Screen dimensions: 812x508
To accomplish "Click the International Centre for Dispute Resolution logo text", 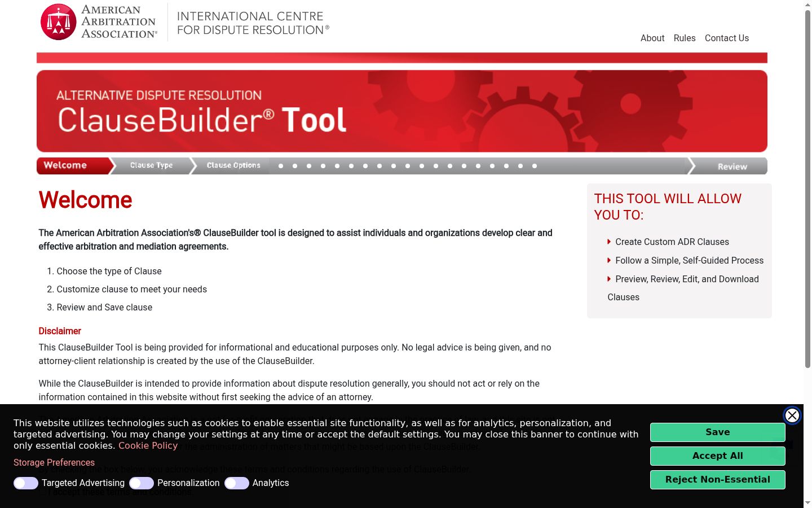I will (253, 23).
